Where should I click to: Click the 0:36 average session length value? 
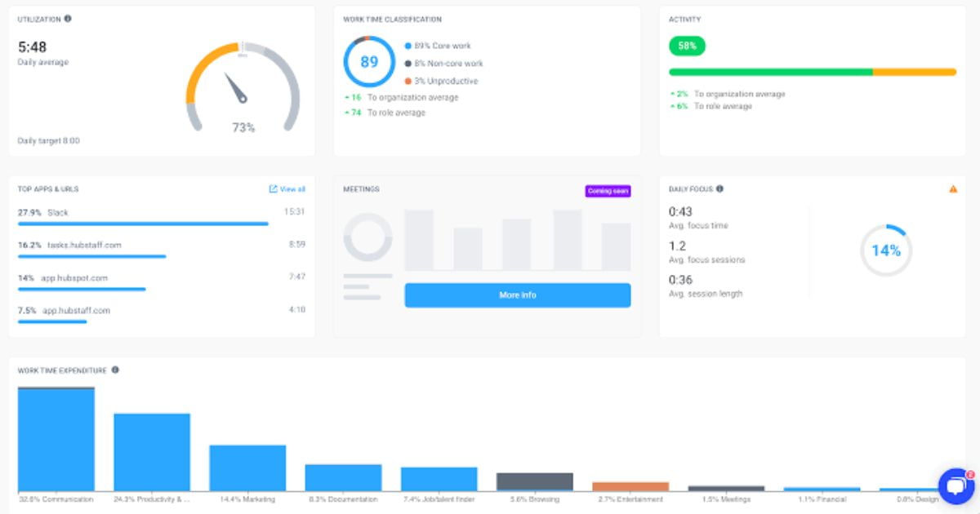pyautogui.click(x=680, y=280)
